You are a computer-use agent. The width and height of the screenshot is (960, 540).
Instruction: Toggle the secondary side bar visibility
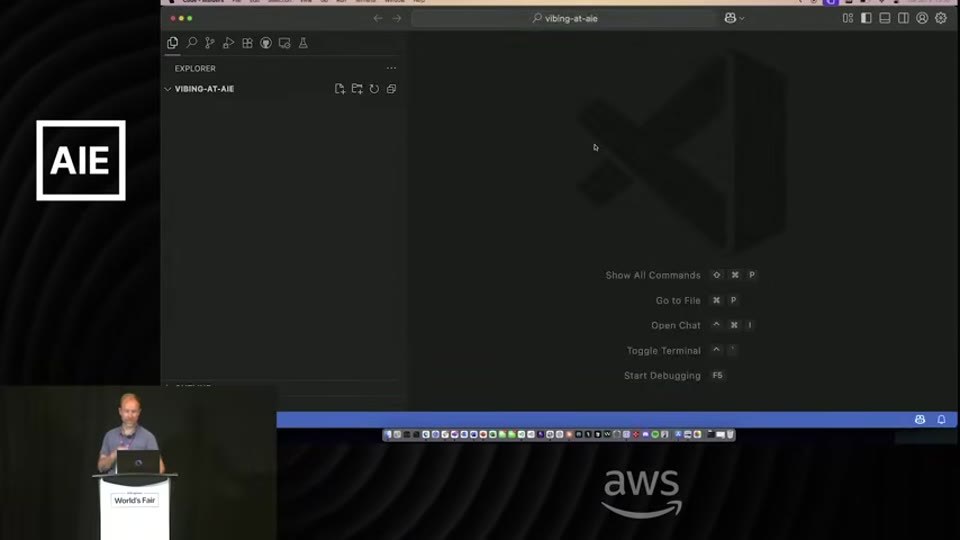click(904, 18)
